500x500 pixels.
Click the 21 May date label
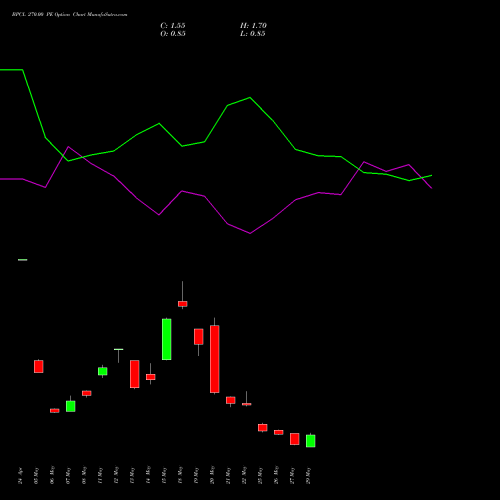[229, 476]
